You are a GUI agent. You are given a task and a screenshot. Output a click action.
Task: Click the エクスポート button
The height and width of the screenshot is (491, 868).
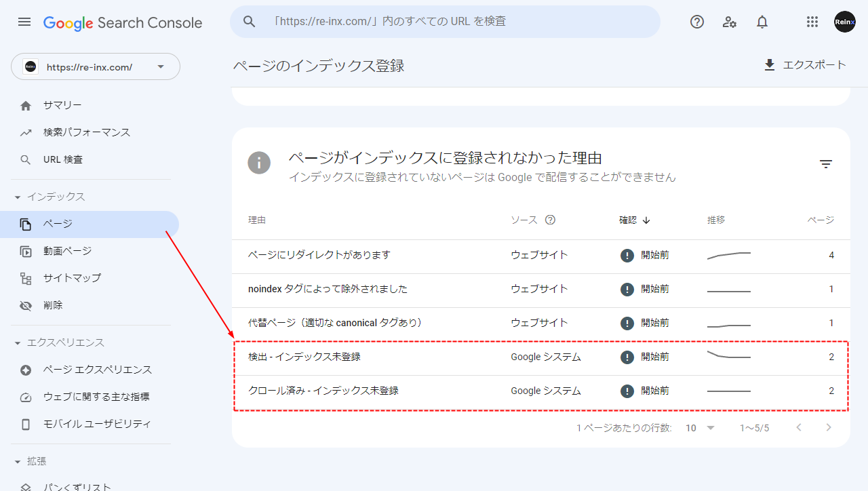pos(805,65)
